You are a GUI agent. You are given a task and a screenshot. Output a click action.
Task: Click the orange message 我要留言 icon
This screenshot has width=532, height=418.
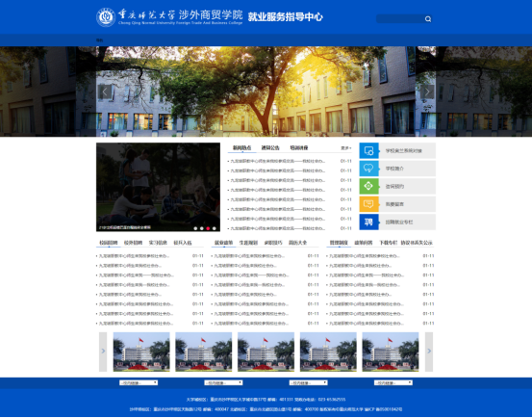368,204
